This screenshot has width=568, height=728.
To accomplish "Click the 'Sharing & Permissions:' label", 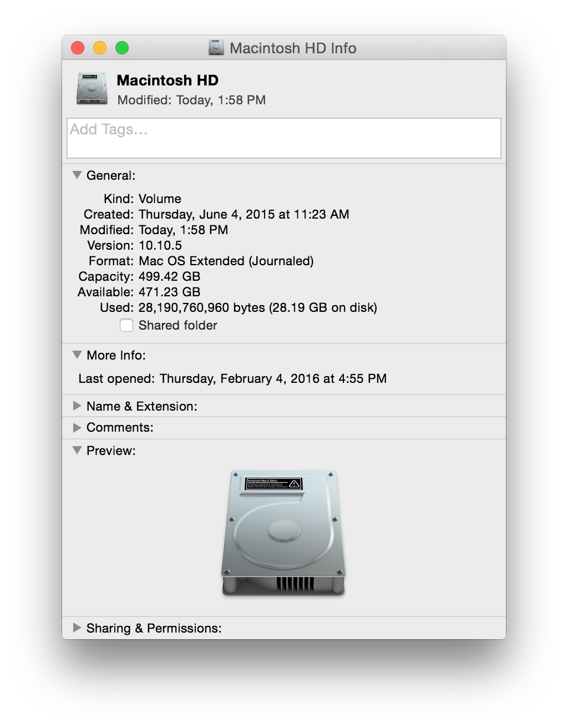I will point(154,628).
